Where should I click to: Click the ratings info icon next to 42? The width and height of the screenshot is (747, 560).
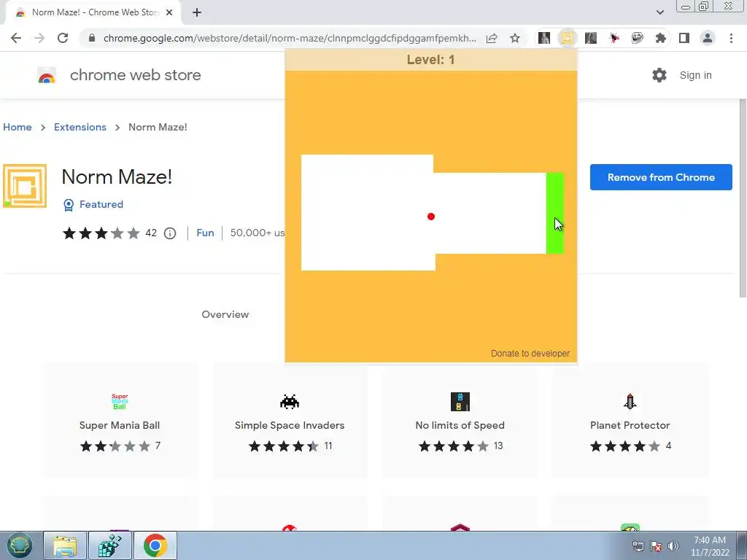pyautogui.click(x=170, y=233)
